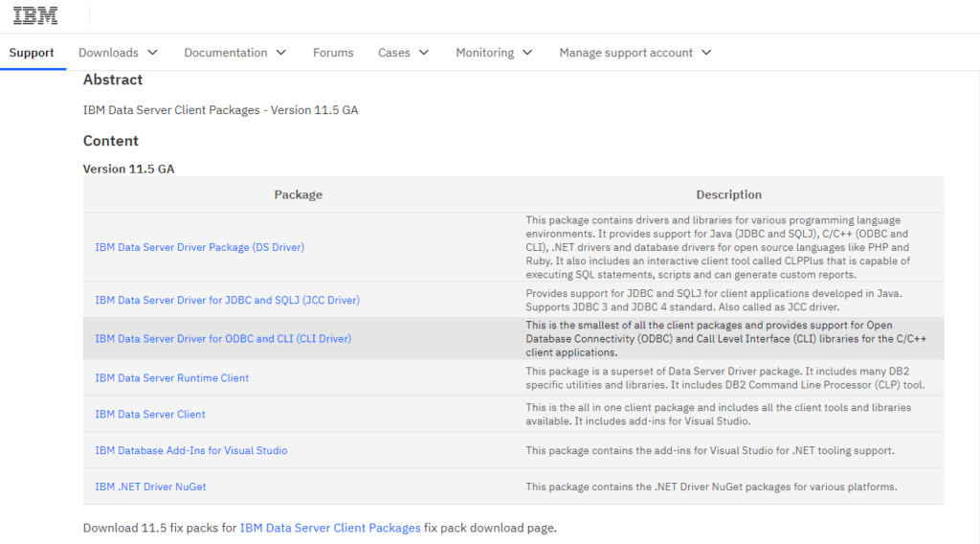Viewport: 980px width, 544px height.
Task: Click the Description column header
Action: pyautogui.click(x=728, y=194)
